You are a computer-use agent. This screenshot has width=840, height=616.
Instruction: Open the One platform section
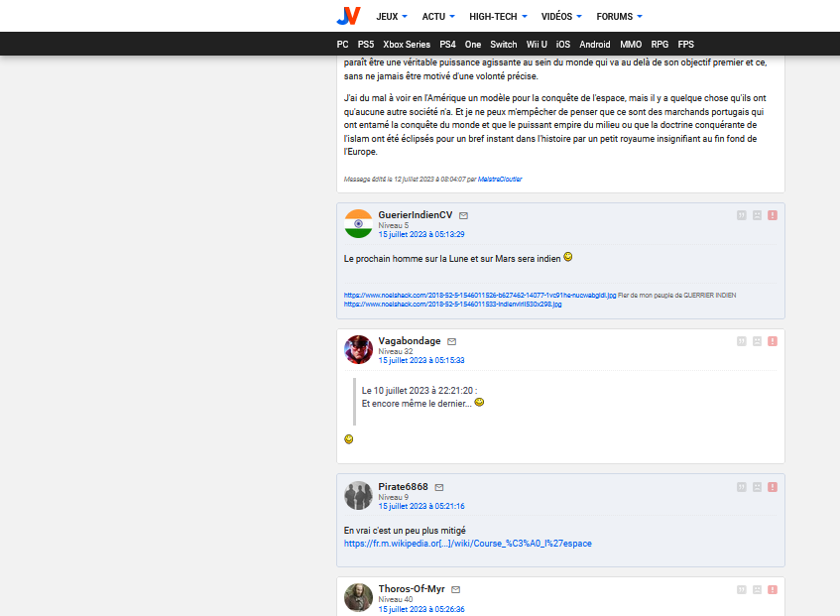473,45
